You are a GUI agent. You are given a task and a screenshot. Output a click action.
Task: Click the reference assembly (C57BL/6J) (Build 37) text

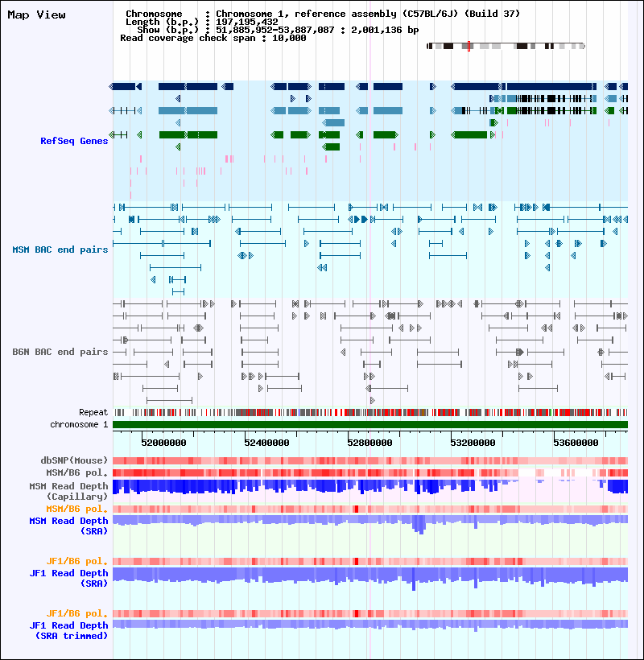407,14
